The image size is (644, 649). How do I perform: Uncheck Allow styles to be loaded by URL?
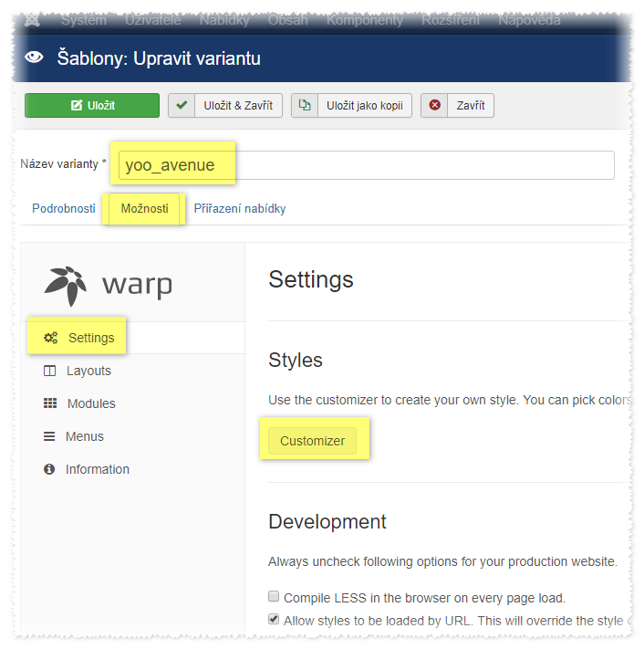pos(274,619)
